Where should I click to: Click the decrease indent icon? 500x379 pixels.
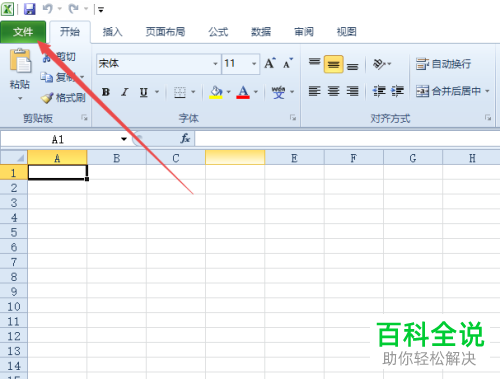379,91
